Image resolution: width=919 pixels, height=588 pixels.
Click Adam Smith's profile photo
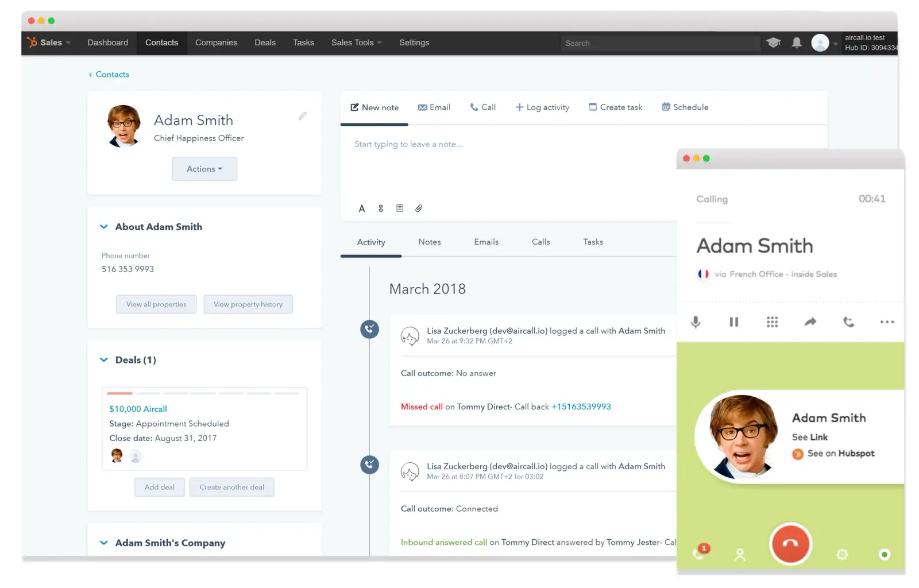click(x=123, y=126)
